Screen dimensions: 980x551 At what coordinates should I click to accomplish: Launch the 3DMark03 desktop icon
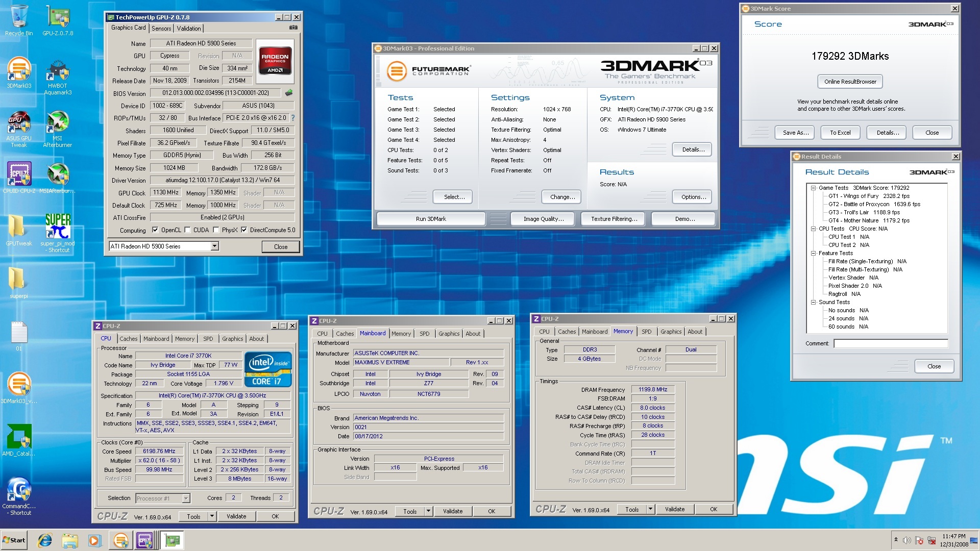tap(19, 73)
